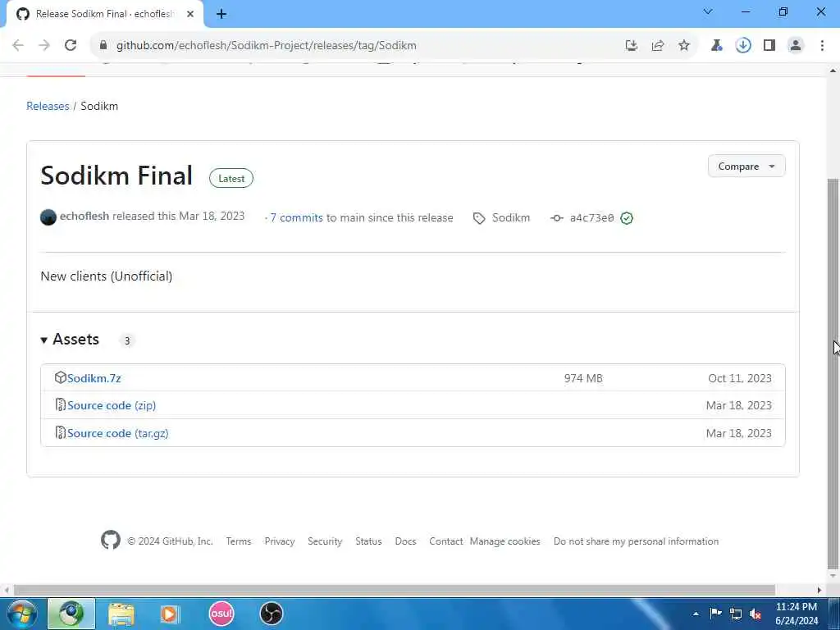
Task: Open the Docs footer link
Action: point(405,541)
